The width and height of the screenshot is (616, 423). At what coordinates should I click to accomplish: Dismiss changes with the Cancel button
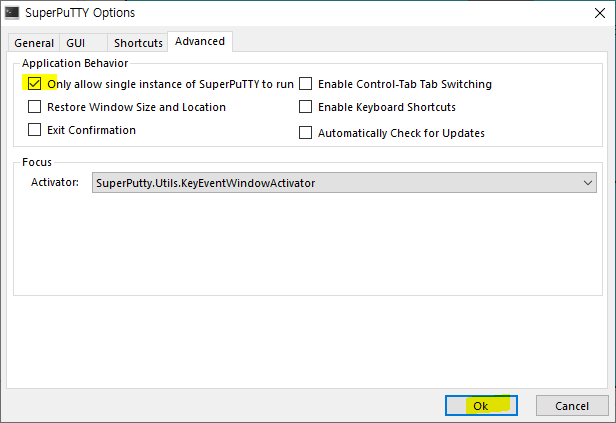(x=572, y=405)
